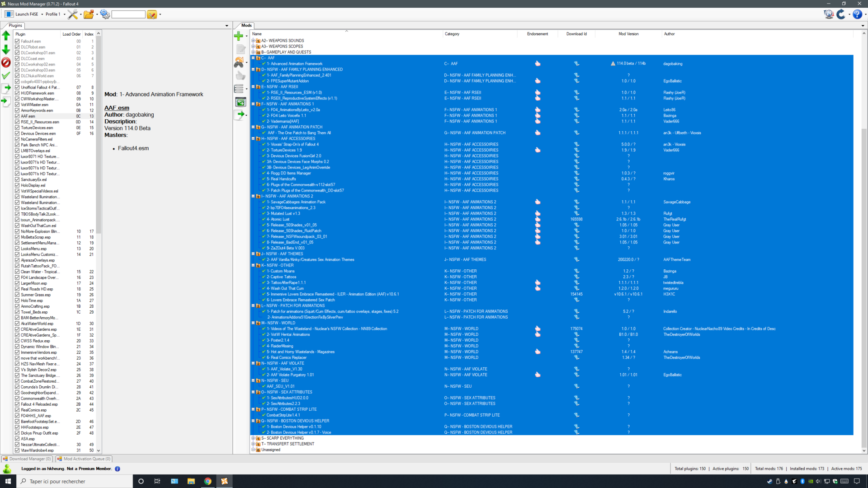Click AAF.esm link in description pane
Viewport: 868px width, 488px height.
coord(117,108)
